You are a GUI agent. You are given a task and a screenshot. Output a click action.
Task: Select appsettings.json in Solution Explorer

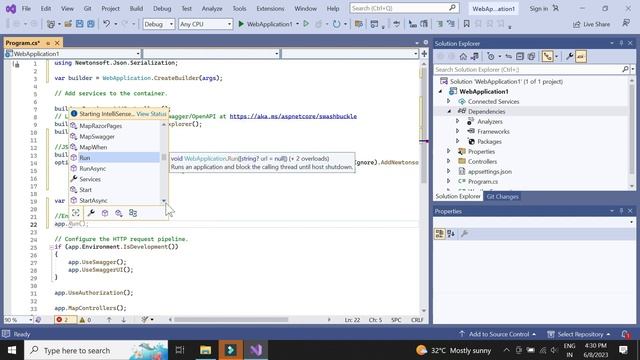pos(489,171)
